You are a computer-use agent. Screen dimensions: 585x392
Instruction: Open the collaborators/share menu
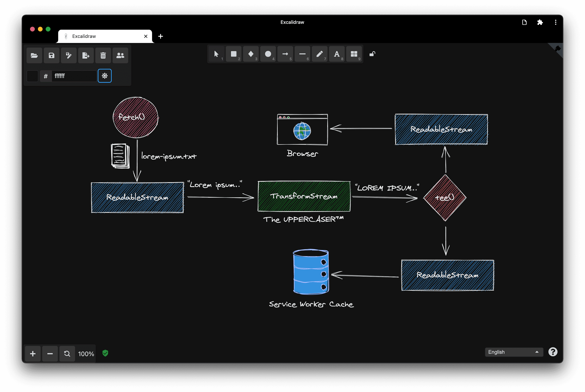(121, 55)
